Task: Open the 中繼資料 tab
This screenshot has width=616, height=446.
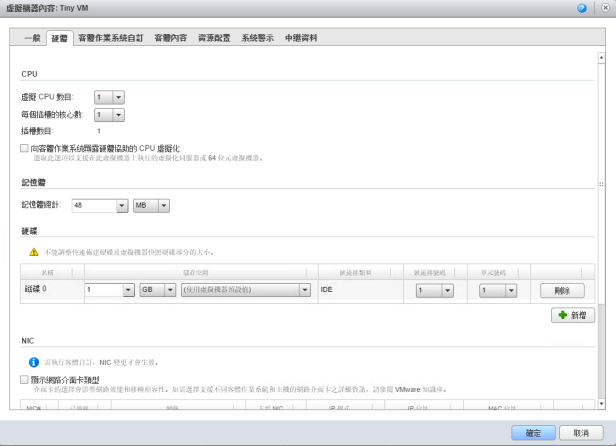Action: pyautogui.click(x=301, y=38)
